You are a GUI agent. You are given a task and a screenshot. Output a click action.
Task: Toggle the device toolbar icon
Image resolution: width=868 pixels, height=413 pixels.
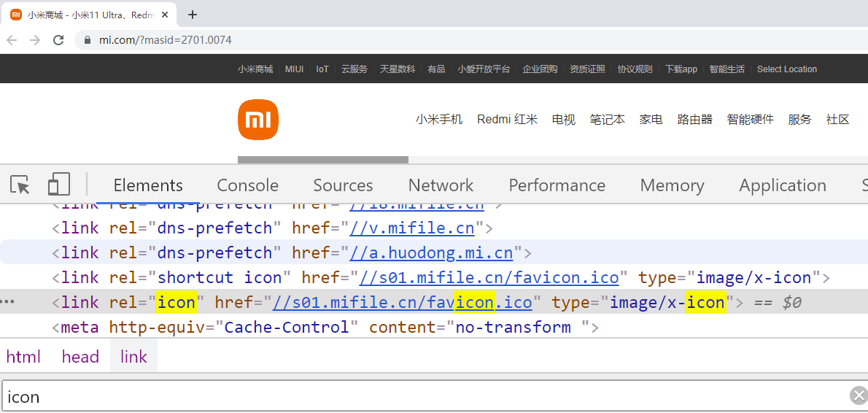[58, 185]
